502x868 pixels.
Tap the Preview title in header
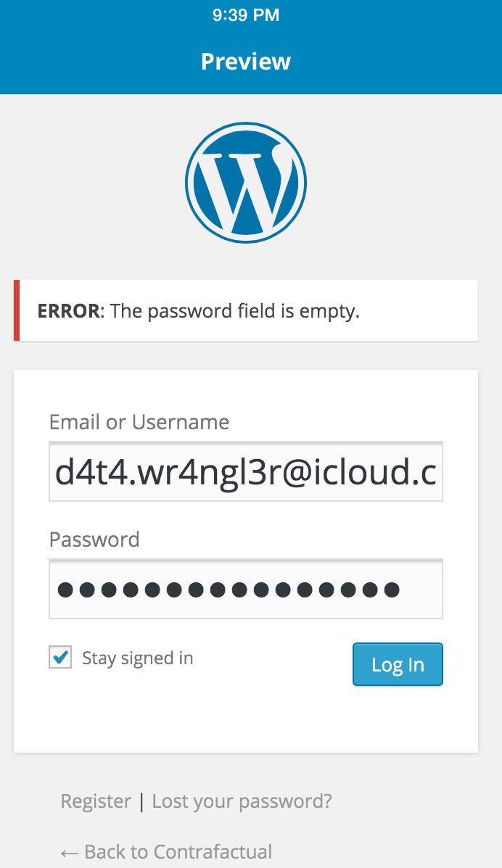pyautogui.click(x=246, y=62)
